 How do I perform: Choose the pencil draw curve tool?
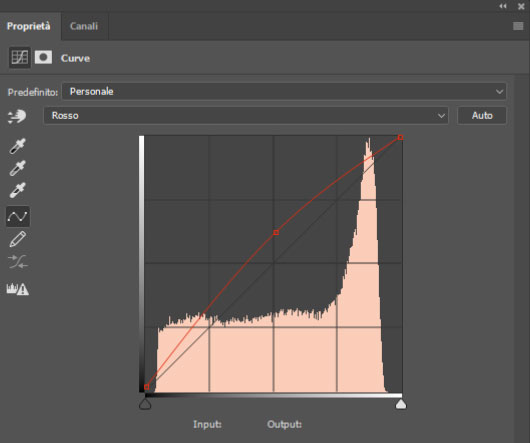[x=18, y=239]
